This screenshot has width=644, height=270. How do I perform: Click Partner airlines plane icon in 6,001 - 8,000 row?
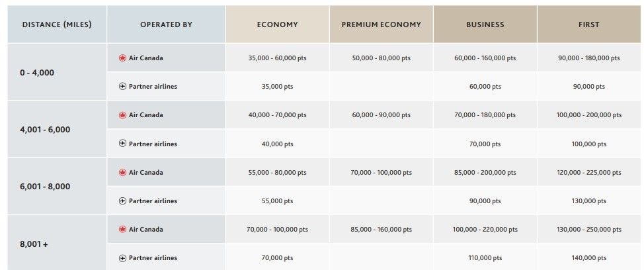tap(122, 201)
